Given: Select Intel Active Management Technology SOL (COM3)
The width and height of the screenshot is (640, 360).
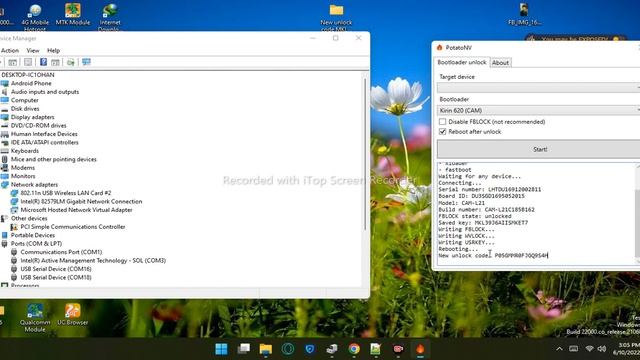Looking at the screenshot, I should [x=93, y=260].
